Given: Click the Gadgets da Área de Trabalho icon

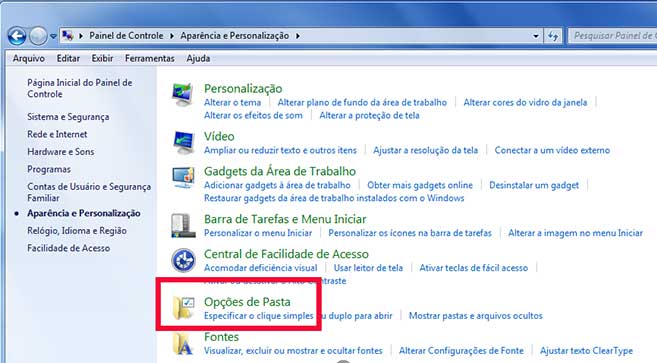Looking at the screenshot, I should pos(183,178).
